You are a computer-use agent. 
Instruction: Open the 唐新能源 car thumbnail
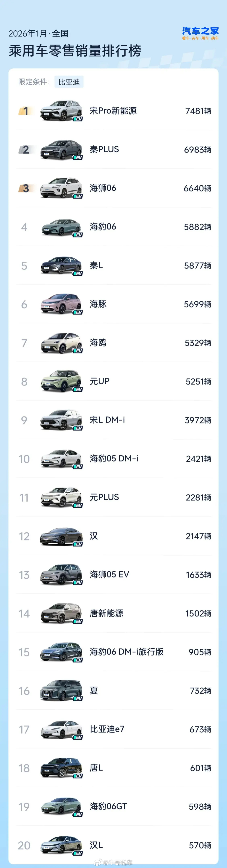pos(61,613)
